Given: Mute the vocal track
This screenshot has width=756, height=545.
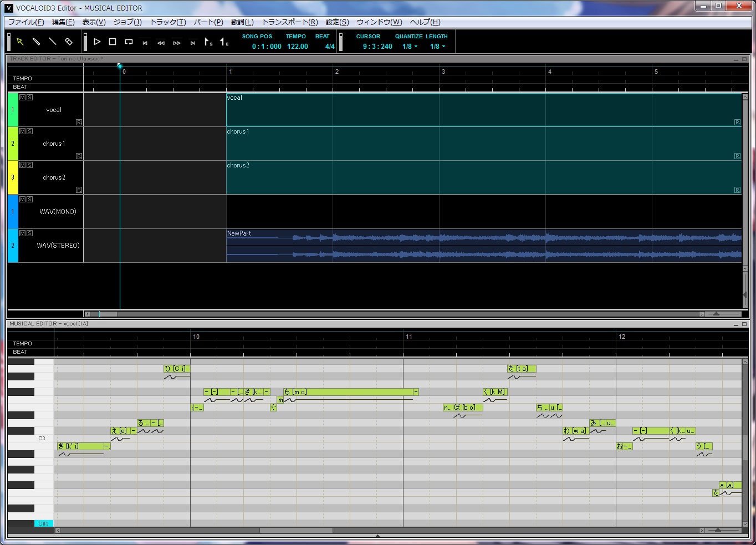Looking at the screenshot, I should tap(22, 97).
